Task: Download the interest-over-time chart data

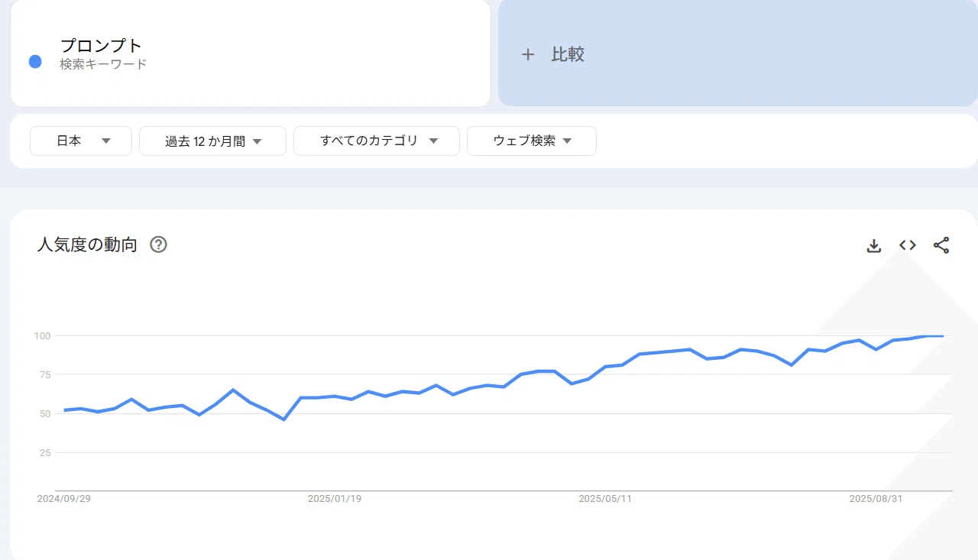Action: pyautogui.click(x=874, y=245)
